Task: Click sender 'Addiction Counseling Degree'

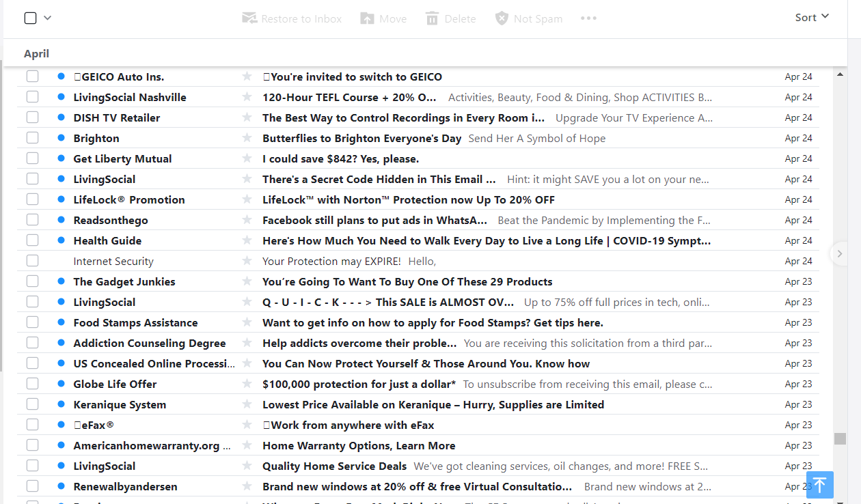Action: tap(150, 343)
